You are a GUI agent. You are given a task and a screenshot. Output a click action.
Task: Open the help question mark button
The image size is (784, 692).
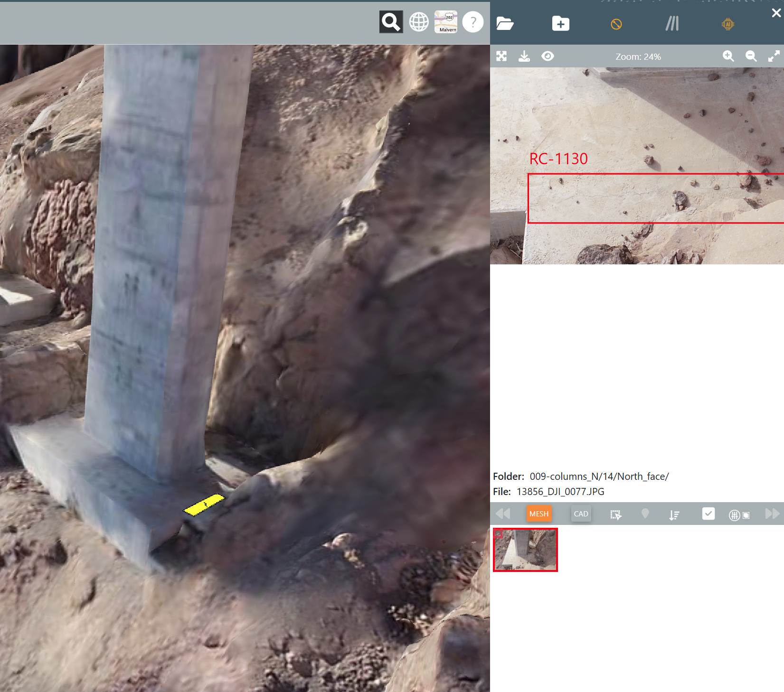473,22
